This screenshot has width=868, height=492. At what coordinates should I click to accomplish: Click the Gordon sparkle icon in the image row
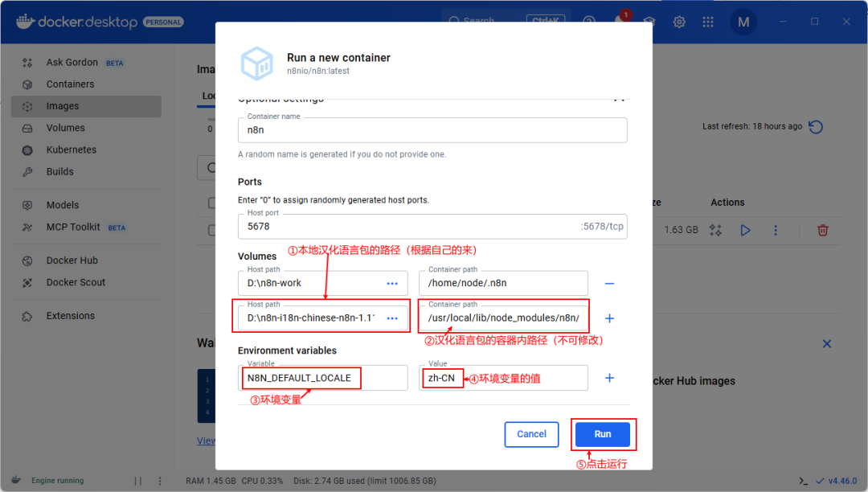pyautogui.click(x=716, y=230)
